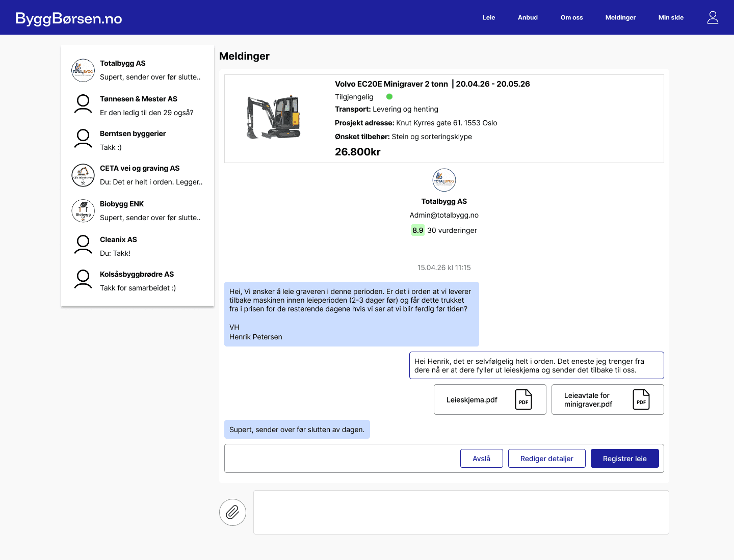
Task: Open the Leie menu item
Action: pyautogui.click(x=489, y=17)
